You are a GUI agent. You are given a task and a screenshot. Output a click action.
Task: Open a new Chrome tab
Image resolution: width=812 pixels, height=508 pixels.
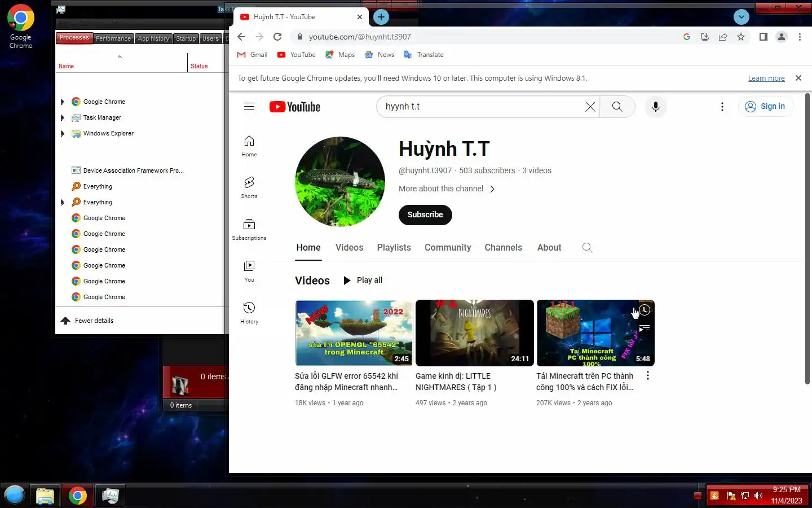pos(381,17)
